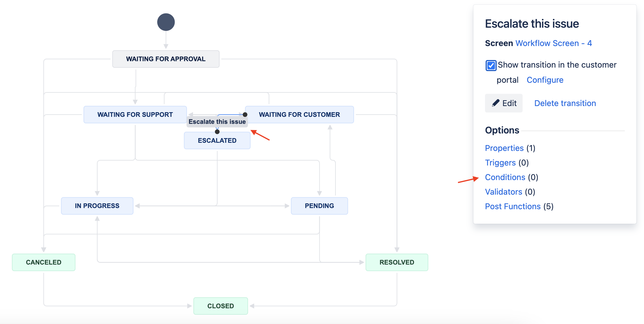The image size is (644, 324).
Task: Disable 'Show transition in the customer portal'
Action: click(x=491, y=65)
